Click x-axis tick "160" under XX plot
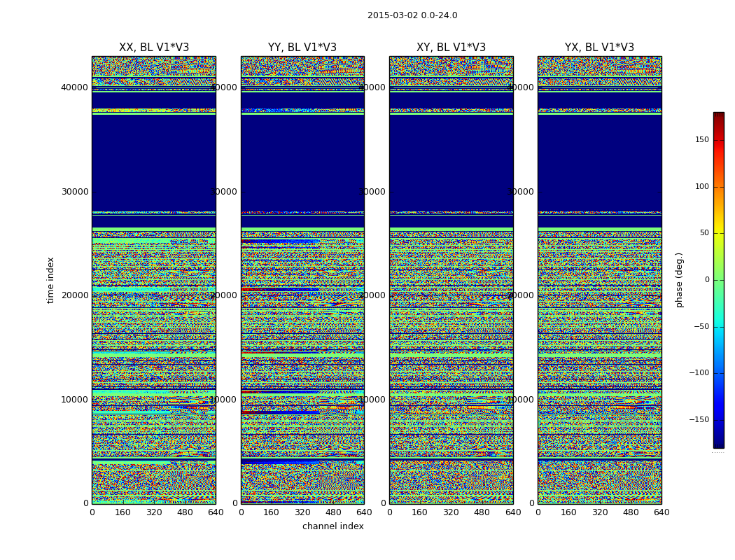The height and width of the screenshot is (560, 735). [x=122, y=512]
